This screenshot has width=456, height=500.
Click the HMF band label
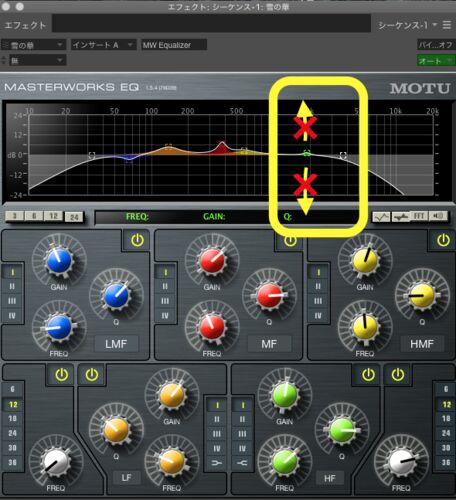[x=422, y=344]
